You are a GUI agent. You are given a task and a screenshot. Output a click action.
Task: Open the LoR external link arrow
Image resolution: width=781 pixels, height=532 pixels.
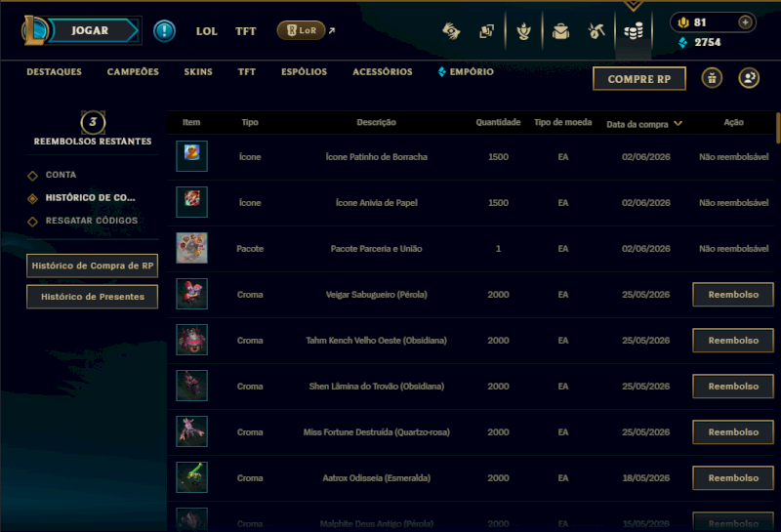(x=332, y=30)
